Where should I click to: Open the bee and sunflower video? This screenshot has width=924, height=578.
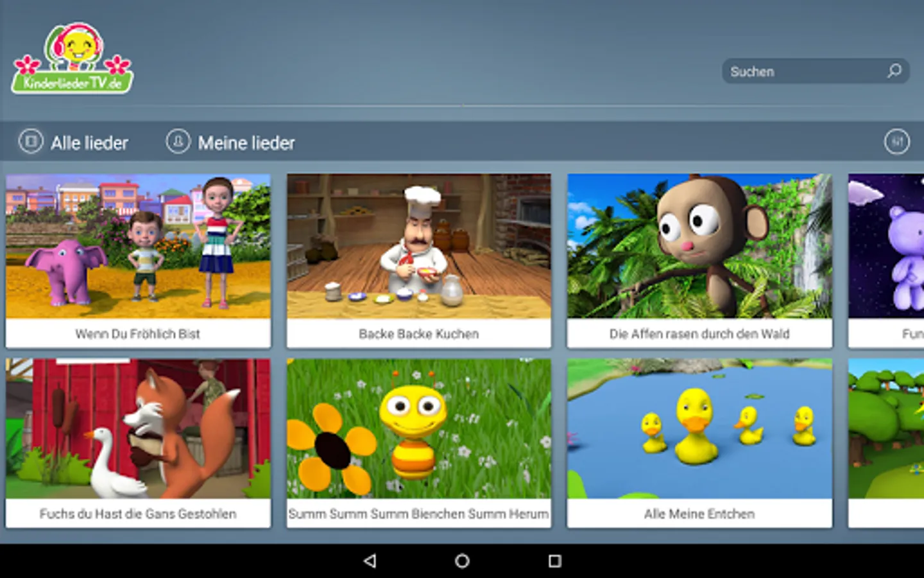pos(418,428)
